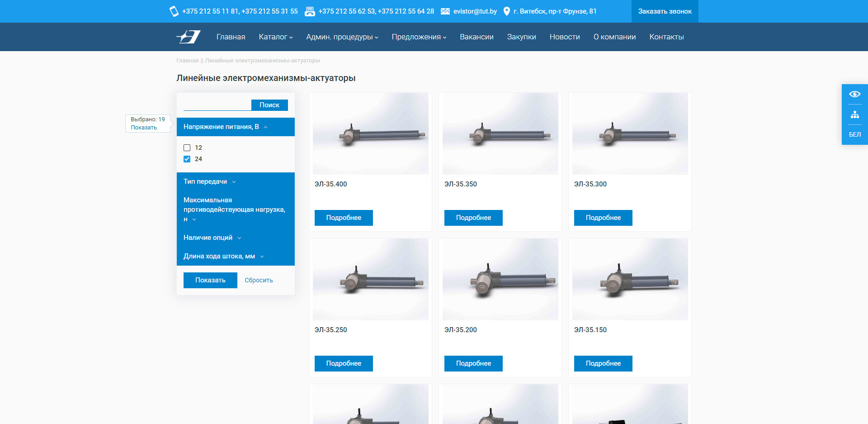Click the email envelope icon
The width and height of the screenshot is (868, 424).
click(x=445, y=11)
